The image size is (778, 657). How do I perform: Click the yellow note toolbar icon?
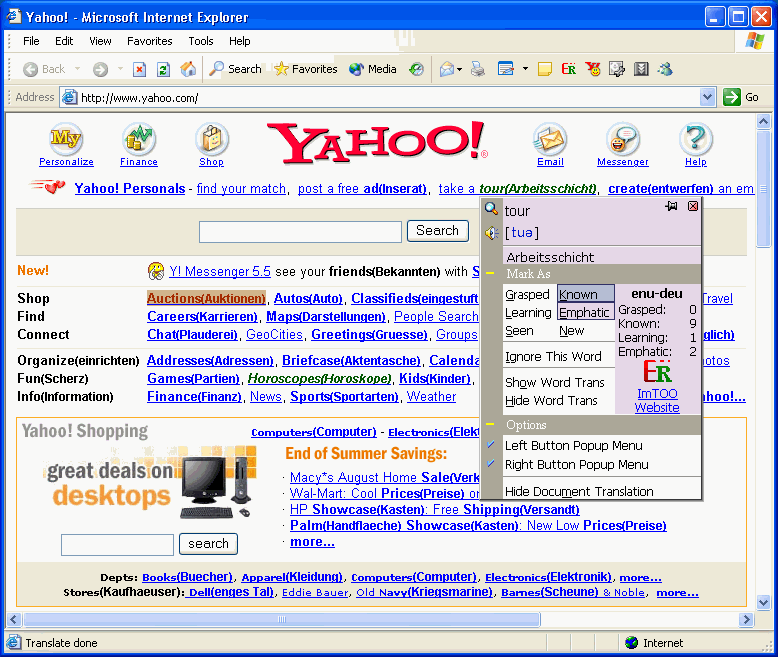point(545,69)
